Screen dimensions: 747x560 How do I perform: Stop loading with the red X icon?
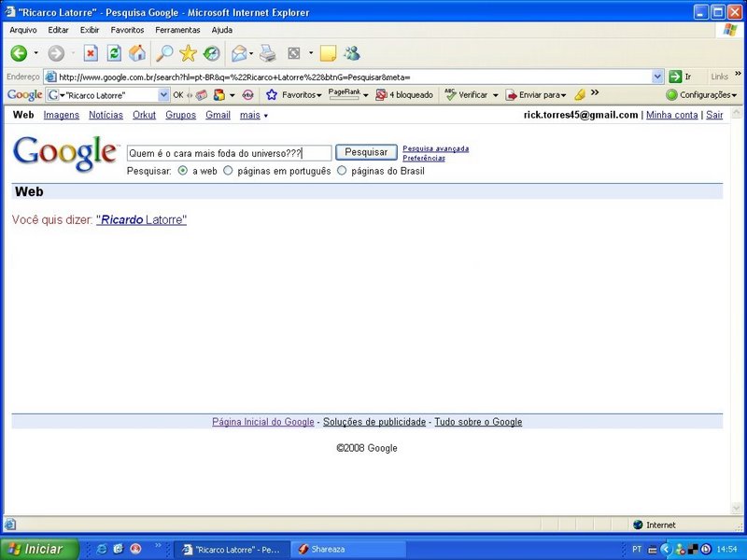click(x=91, y=53)
